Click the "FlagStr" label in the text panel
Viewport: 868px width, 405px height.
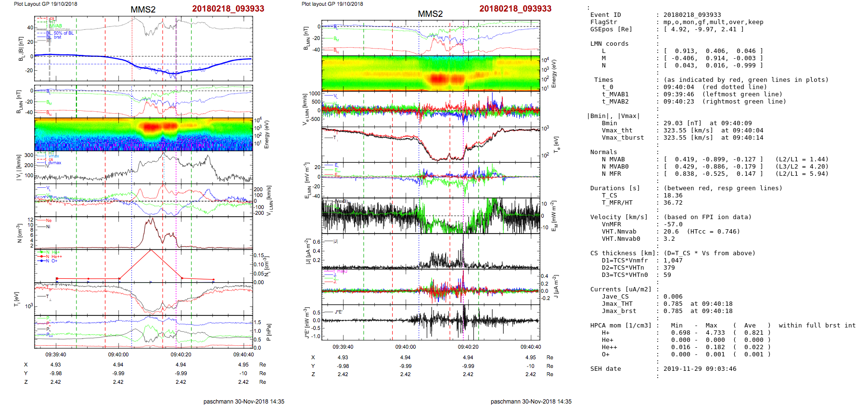click(603, 22)
